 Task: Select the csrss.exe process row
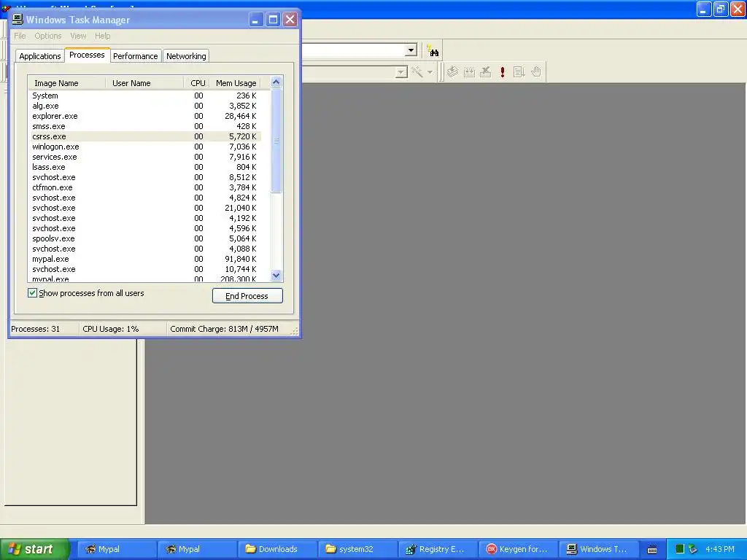(x=145, y=136)
